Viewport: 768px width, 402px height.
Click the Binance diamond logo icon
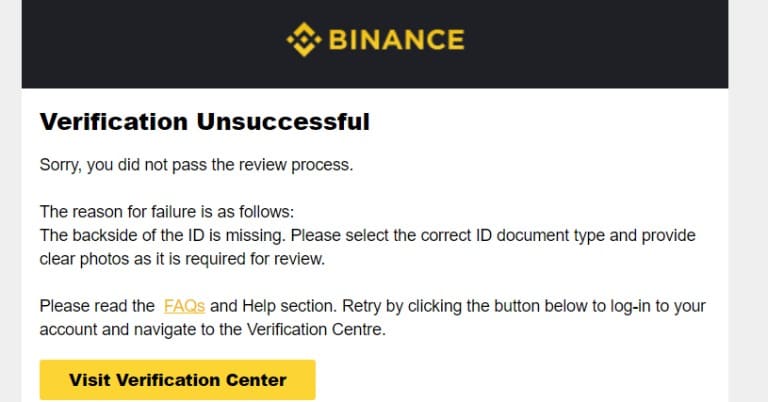click(x=304, y=39)
